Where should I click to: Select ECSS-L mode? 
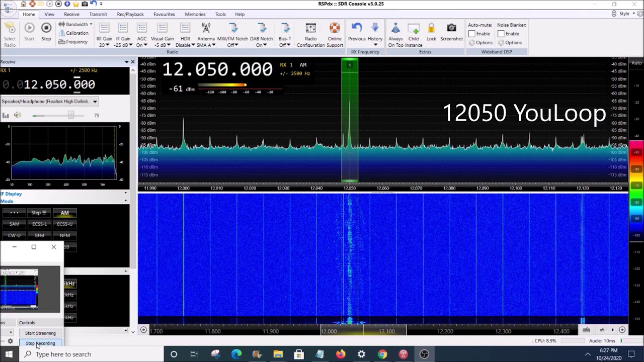coord(39,224)
